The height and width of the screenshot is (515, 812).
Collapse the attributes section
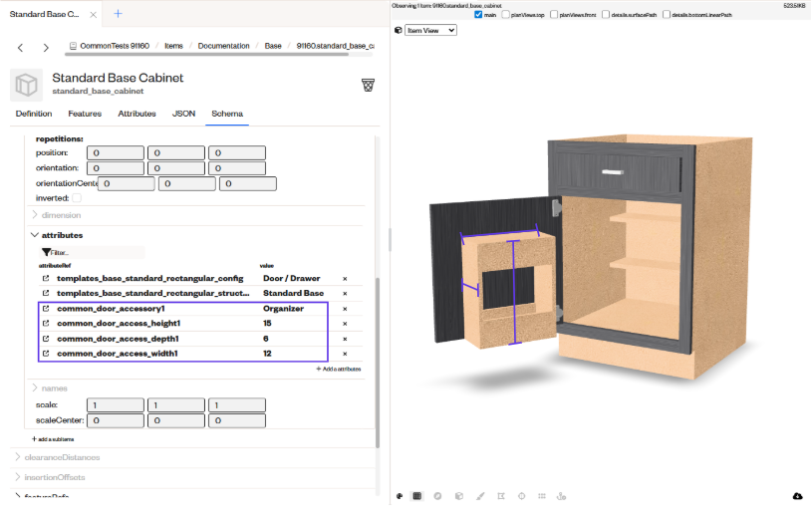(x=35, y=235)
